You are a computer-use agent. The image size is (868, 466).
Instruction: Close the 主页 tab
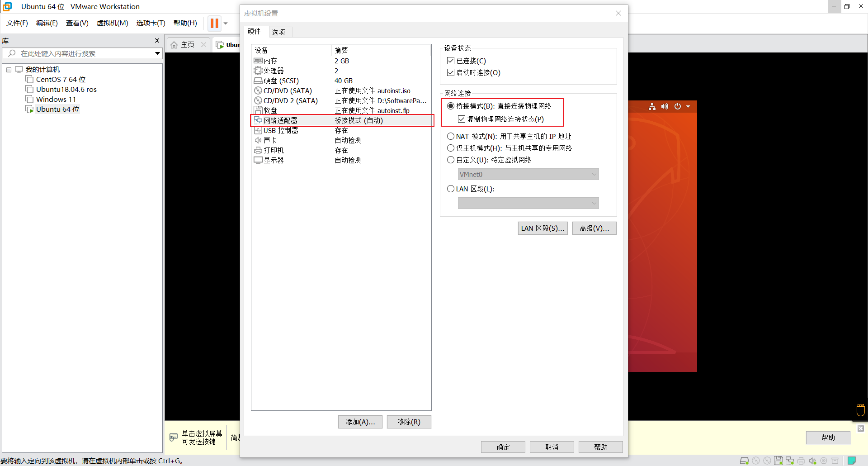203,44
